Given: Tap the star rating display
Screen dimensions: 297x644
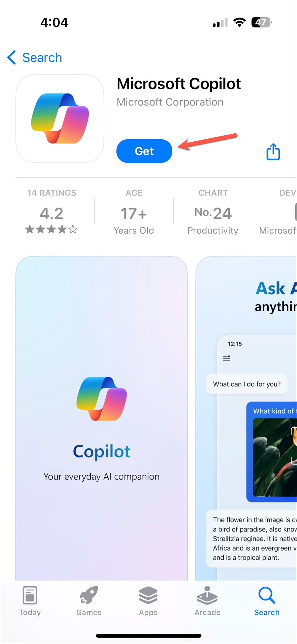Looking at the screenshot, I should 52,229.
